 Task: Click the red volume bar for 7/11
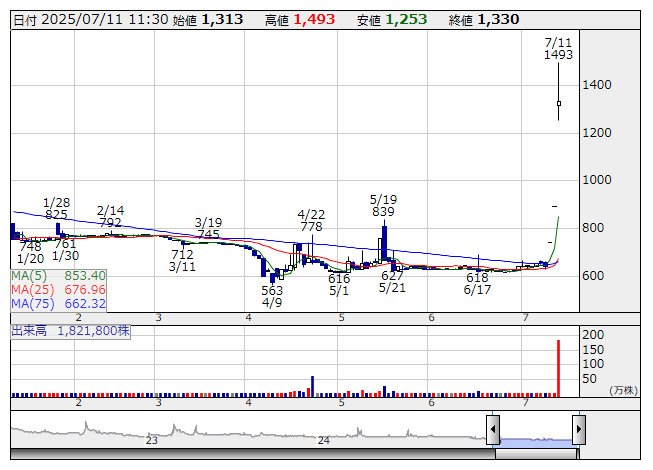pos(558,368)
